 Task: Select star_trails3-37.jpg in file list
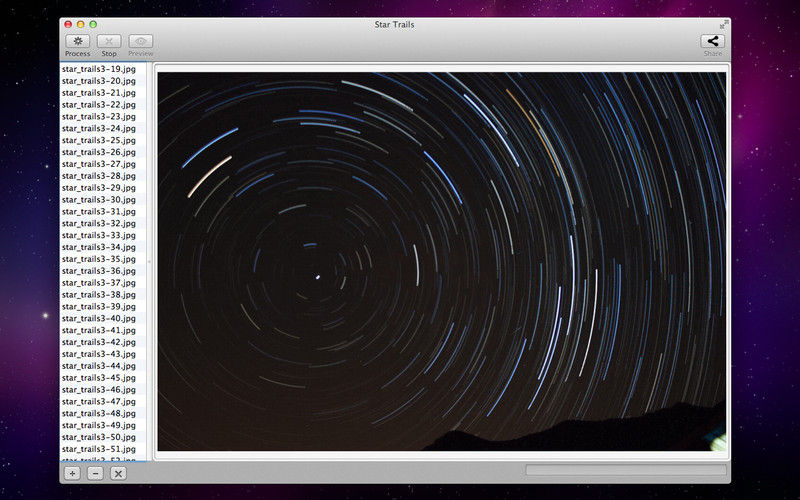pos(103,283)
